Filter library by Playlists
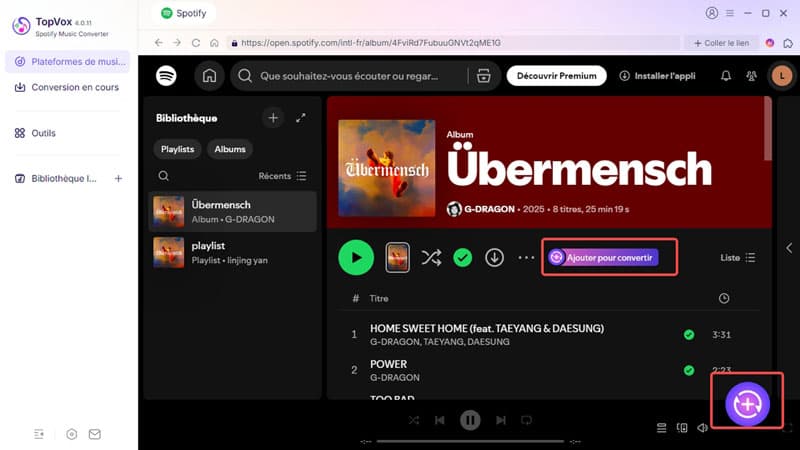The image size is (800, 450). (178, 149)
